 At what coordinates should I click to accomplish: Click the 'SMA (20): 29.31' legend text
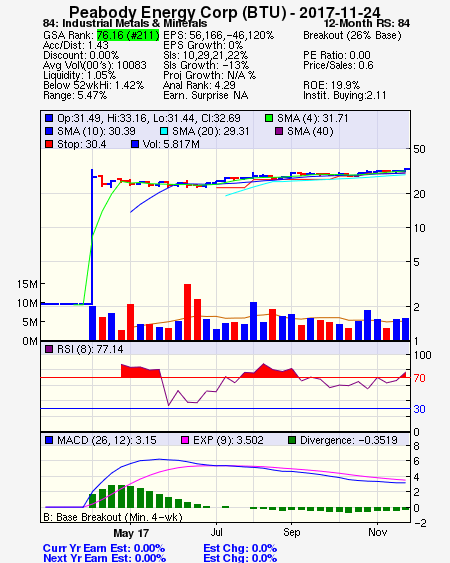point(210,131)
